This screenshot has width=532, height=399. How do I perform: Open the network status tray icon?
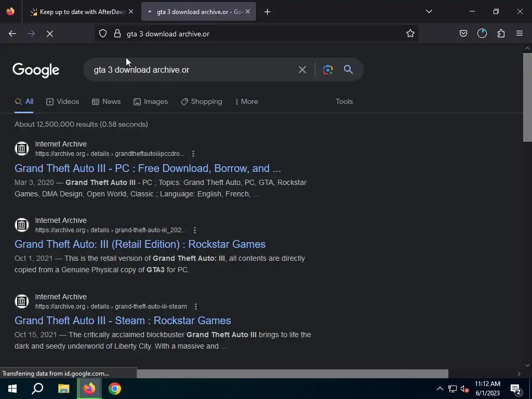coord(453,389)
